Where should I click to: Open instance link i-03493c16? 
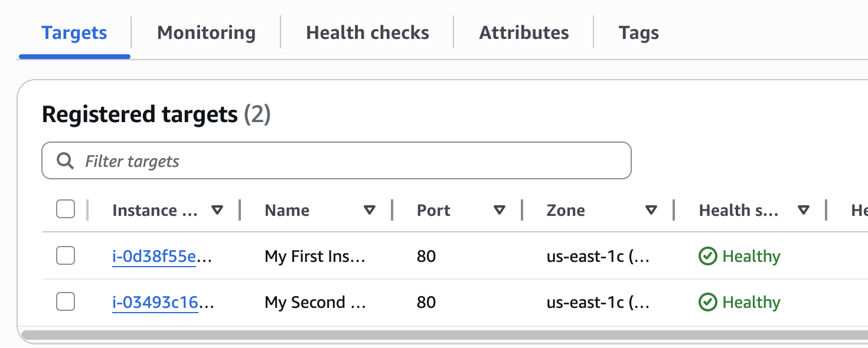tap(155, 303)
